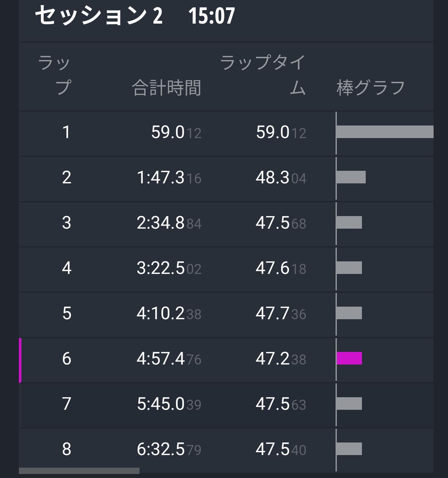Click the horizontal scrollbar at bottom
This screenshot has height=478, width=448.
pyautogui.click(x=79, y=471)
